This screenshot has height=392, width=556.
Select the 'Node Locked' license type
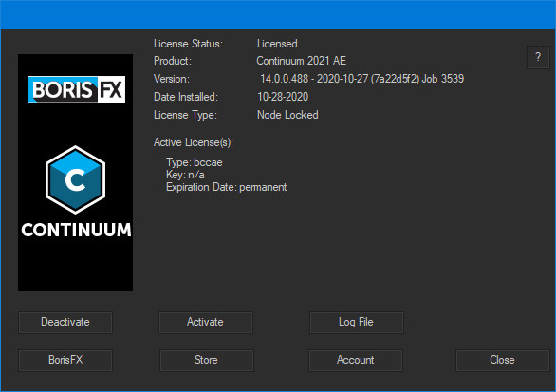point(287,115)
